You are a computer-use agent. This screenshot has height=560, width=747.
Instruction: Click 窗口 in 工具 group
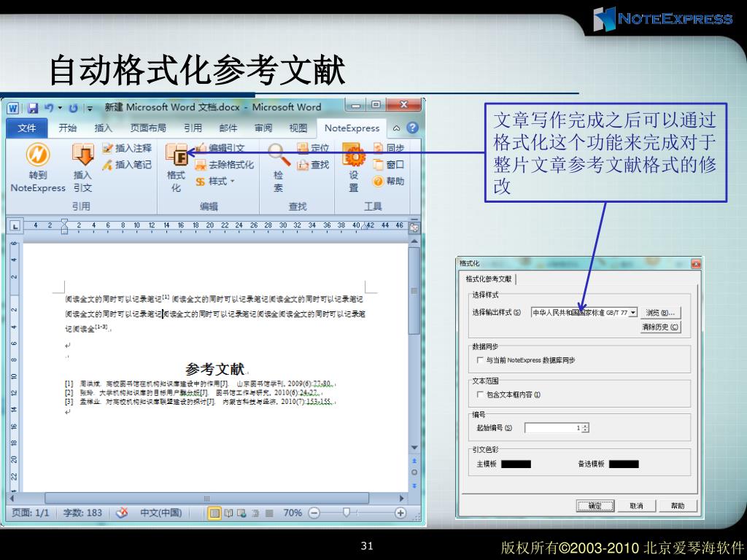click(x=389, y=165)
